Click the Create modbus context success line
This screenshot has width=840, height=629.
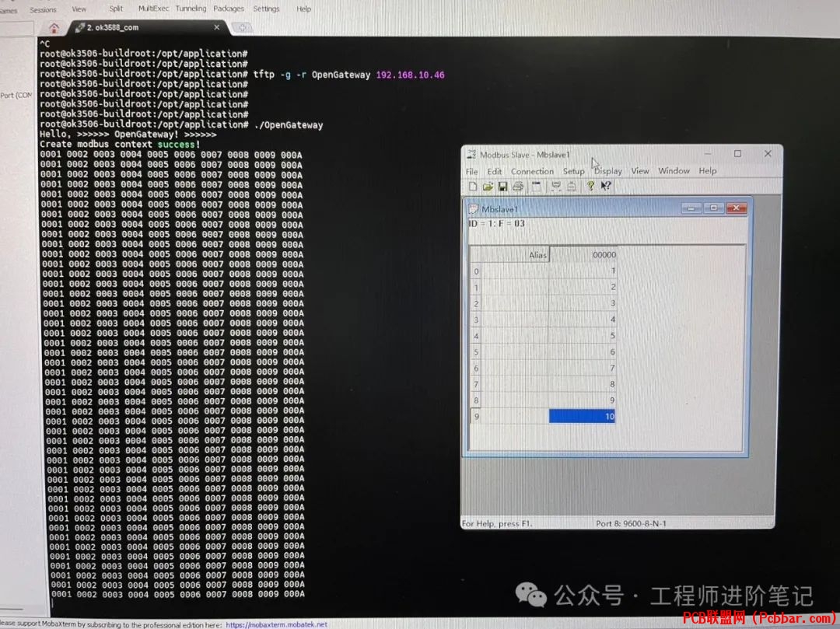pos(120,145)
